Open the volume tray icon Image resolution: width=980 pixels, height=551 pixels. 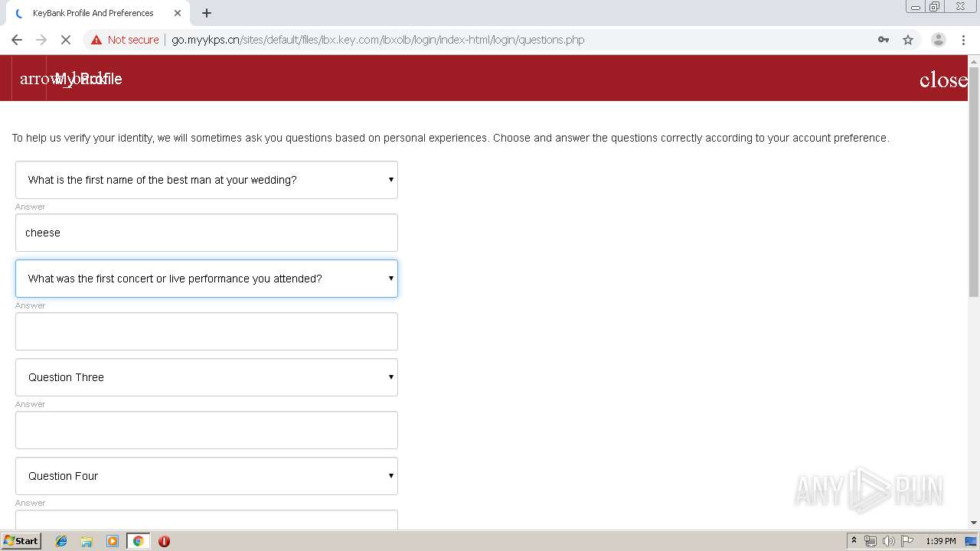click(888, 541)
